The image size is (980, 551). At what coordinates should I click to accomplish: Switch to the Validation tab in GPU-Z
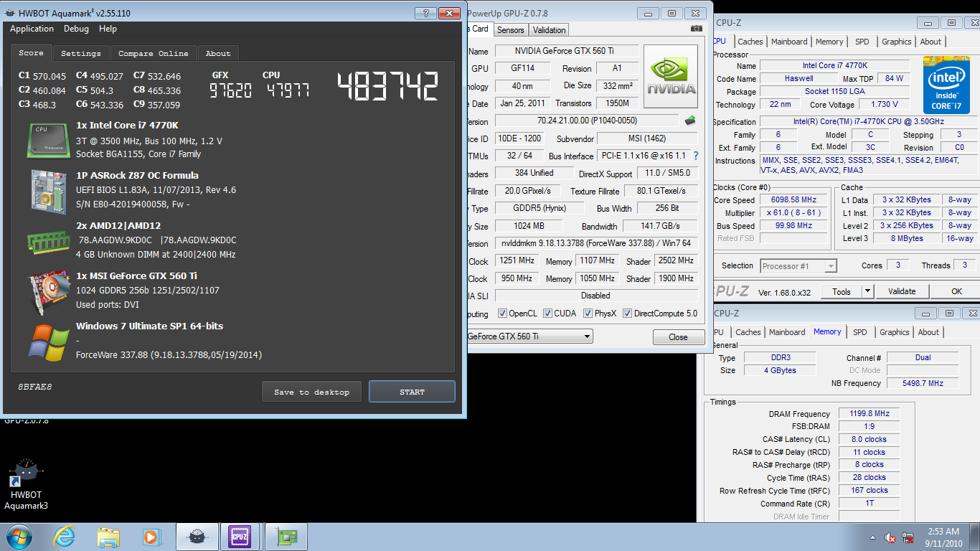550,30
